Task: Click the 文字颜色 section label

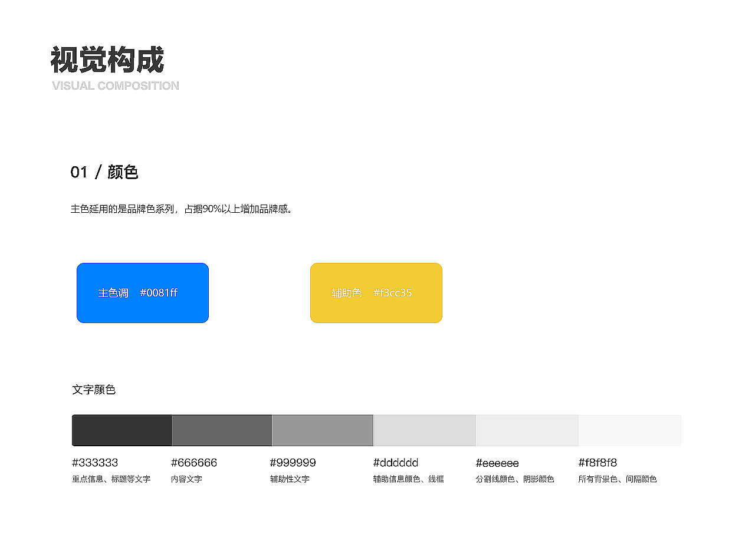Action: [x=94, y=390]
